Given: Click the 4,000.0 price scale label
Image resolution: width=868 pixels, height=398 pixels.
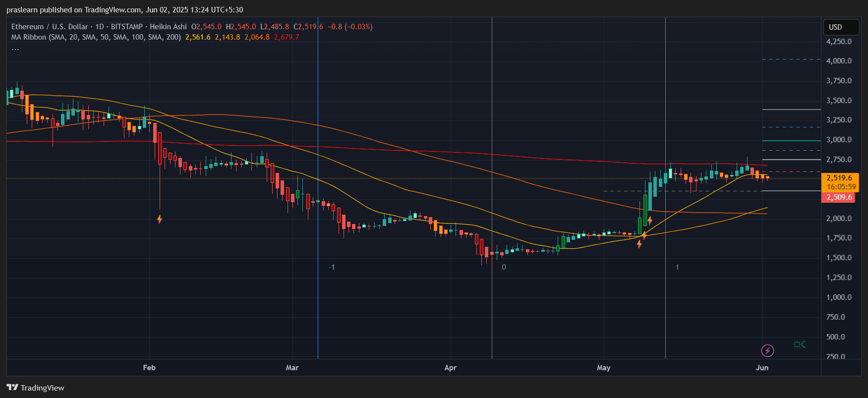Looking at the screenshot, I should tap(839, 61).
